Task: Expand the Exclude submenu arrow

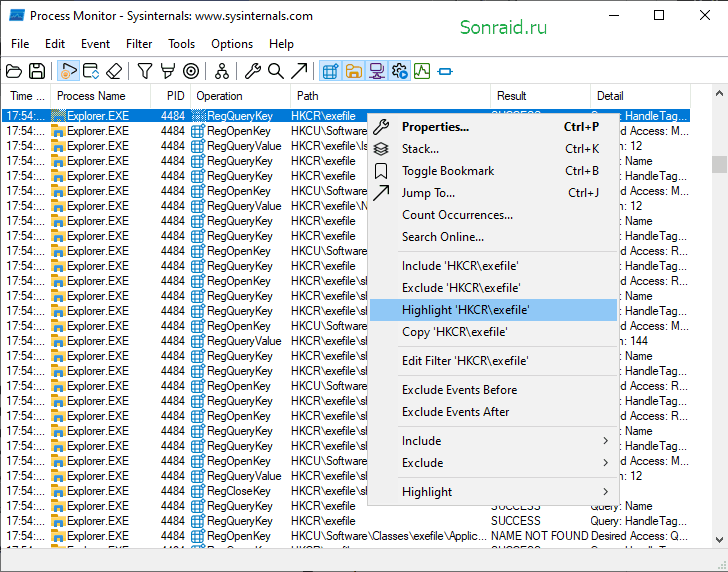Action: click(605, 462)
